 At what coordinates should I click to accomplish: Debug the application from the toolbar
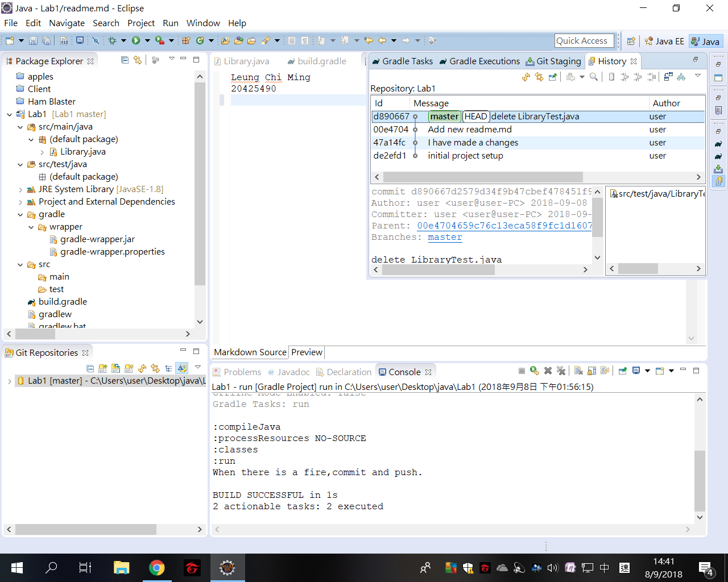(x=112, y=40)
